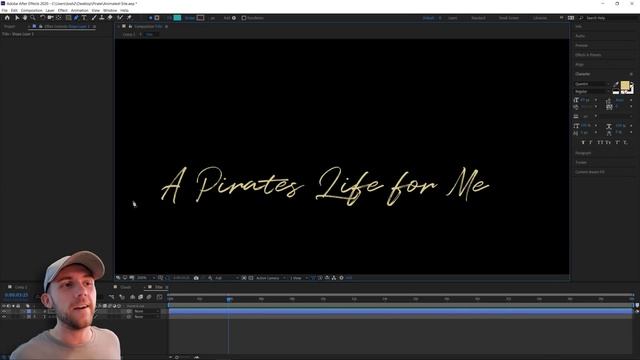Toggle visibility eye of second timeline layer
Image resolution: width=640 pixels, height=360 pixels.
pyautogui.click(x=4, y=317)
